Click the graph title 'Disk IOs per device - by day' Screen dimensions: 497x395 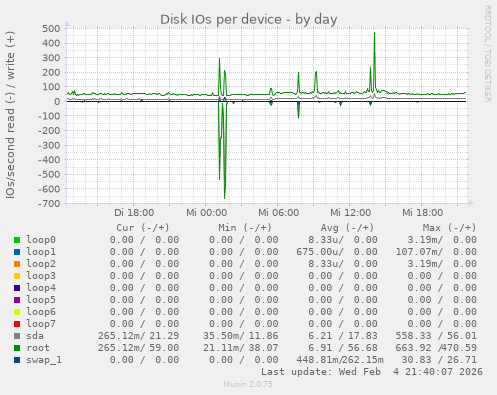249,20
